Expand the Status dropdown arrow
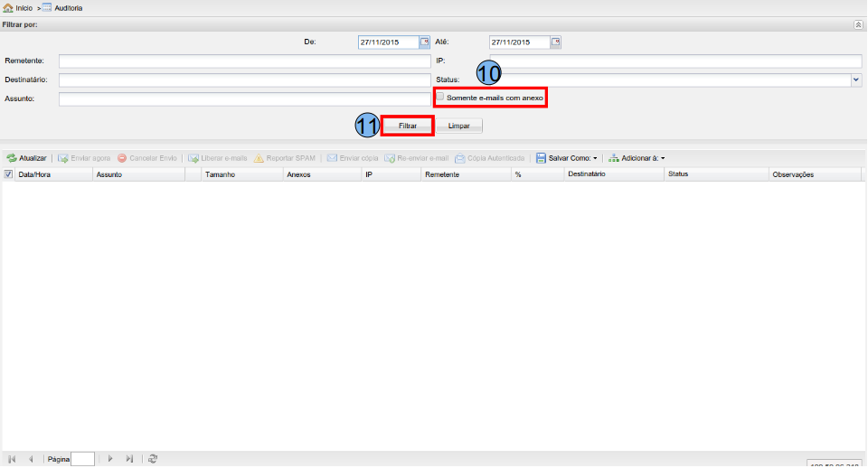This screenshot has height=468, width=868. click(856, 80)
